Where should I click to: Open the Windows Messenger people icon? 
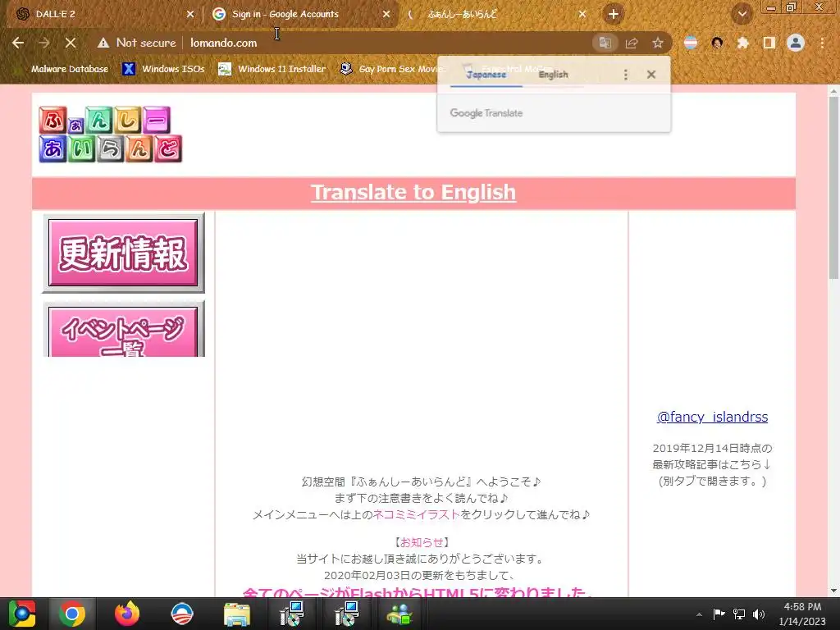click(399, 614)
